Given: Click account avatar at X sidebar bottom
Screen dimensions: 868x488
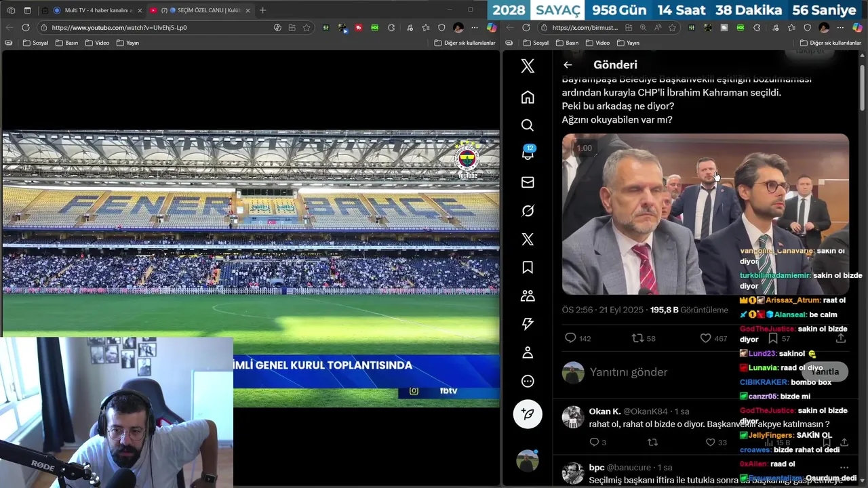Looking at the screenshot, I should [x=528, y=461].
